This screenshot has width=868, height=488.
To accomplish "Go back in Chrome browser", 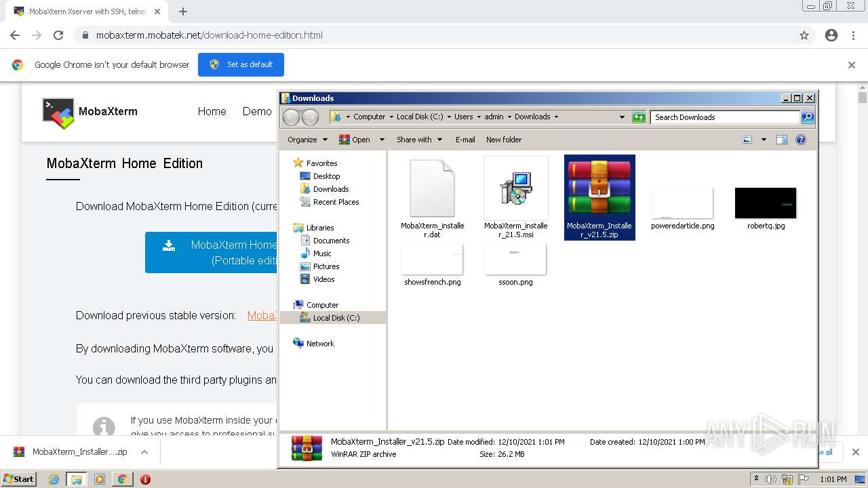I will pyautogui.click(x=15, y=35).
